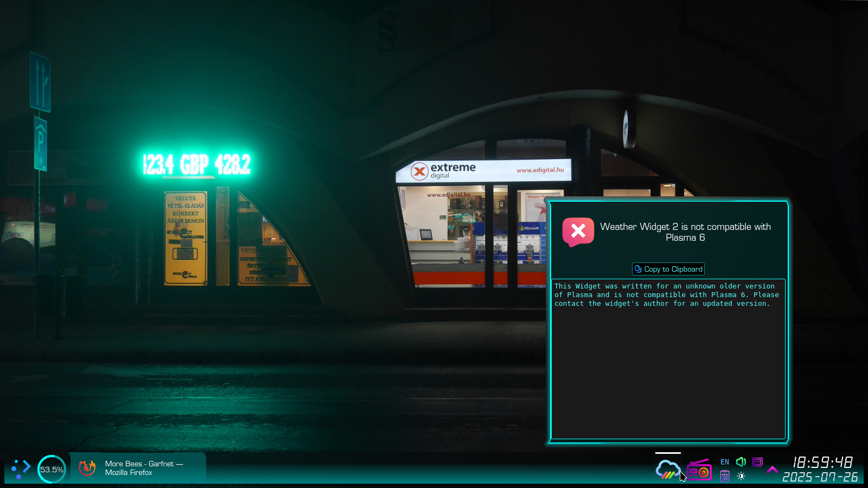Click the red X error icon
This screenshot has width=868, height=488.
coord(578,232)
